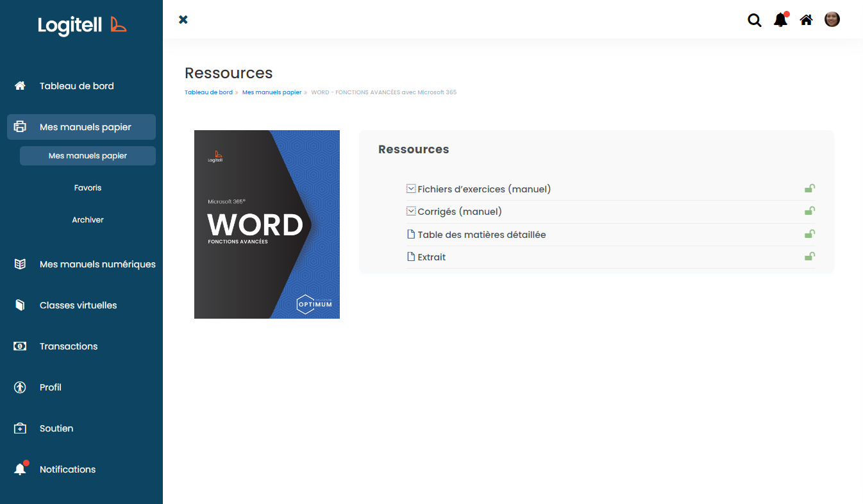The height and width of the screenshot is (504, 863).
Task: Click the Mes manuels numériques book icon
Action: coord(19,264)
